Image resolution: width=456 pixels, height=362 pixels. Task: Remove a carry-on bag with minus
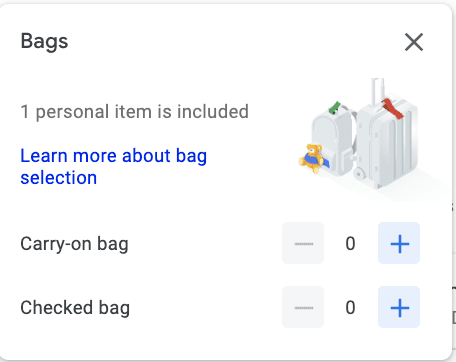[x=303, y=243]
